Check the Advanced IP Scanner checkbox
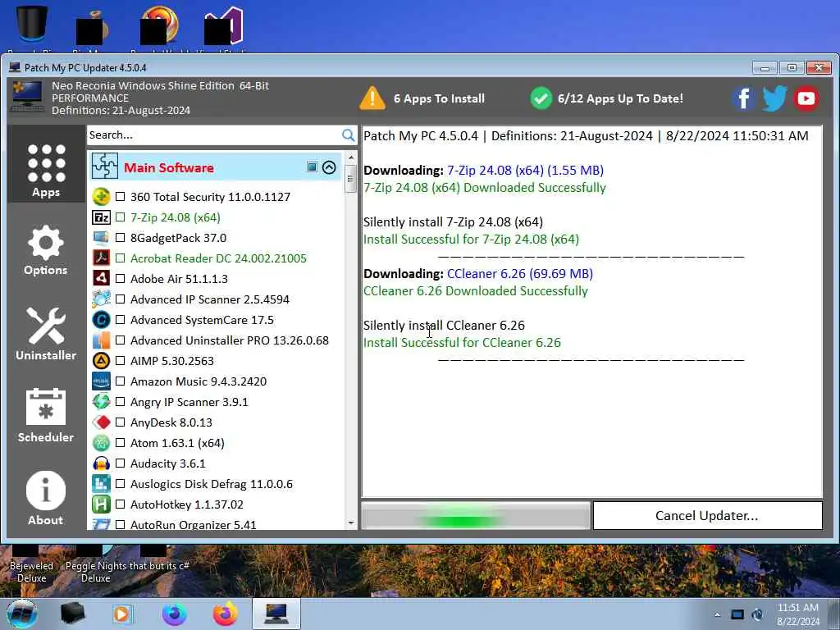Image resolution: width=840 pixels, height=630 pixels. 121,299
